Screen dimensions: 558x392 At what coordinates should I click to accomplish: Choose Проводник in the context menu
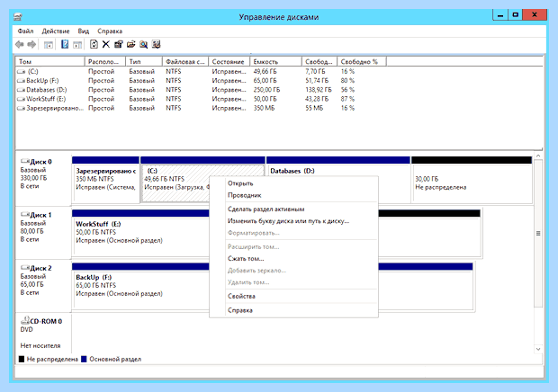(293, 195)
